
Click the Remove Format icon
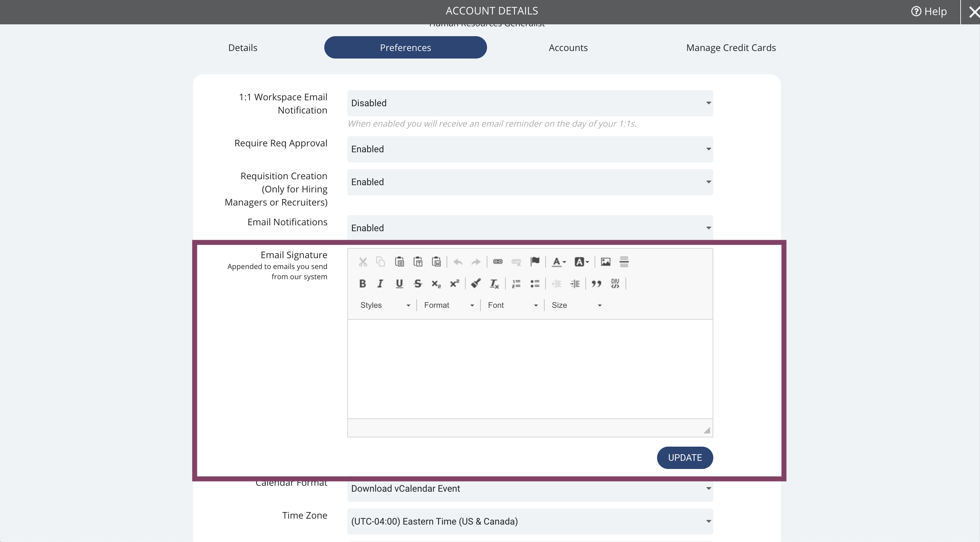tap(494, 283)
